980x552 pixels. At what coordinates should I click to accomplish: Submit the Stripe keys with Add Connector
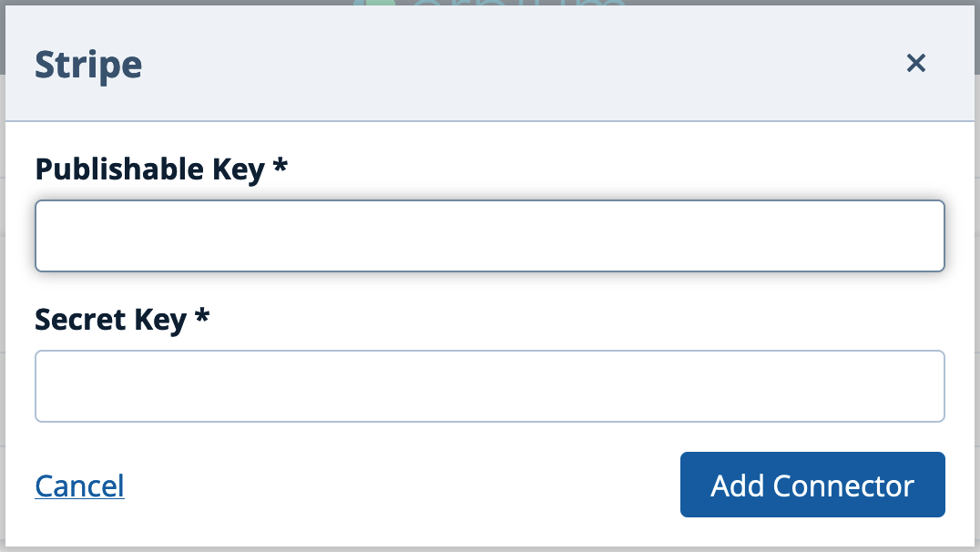(x=812, y=485)
